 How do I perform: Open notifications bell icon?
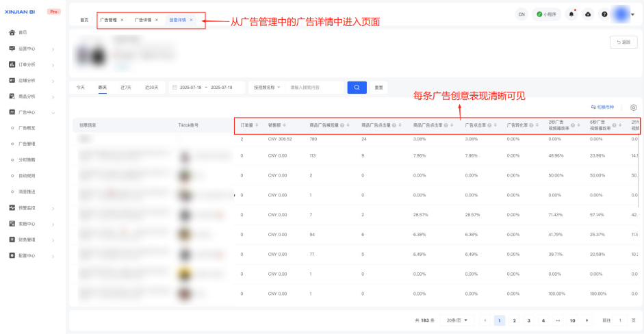pyautogui.click(x=571, y=14)
